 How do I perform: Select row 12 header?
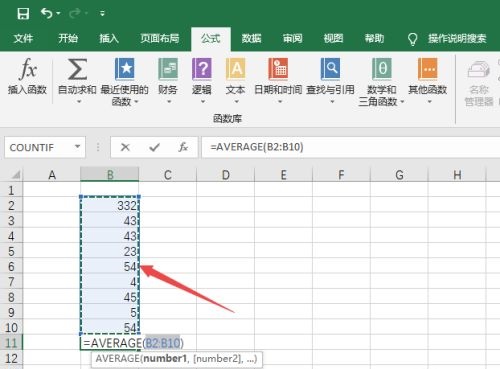[x=11, y=359]
